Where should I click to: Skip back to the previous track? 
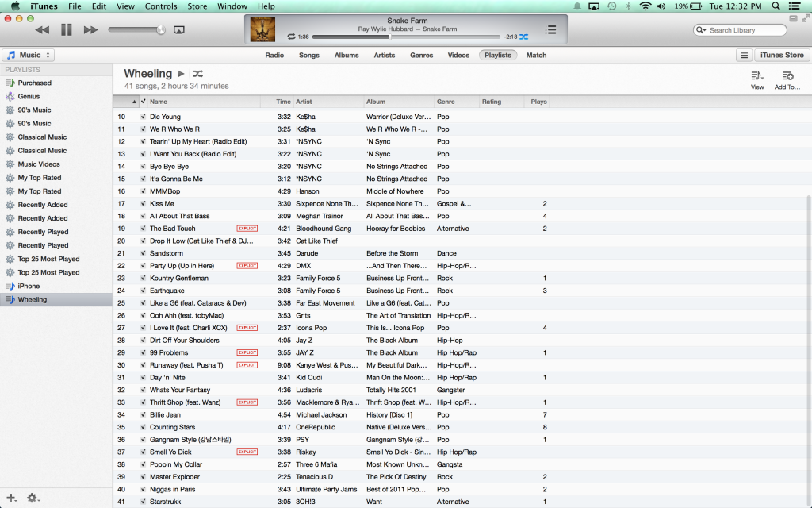[42, 30]
